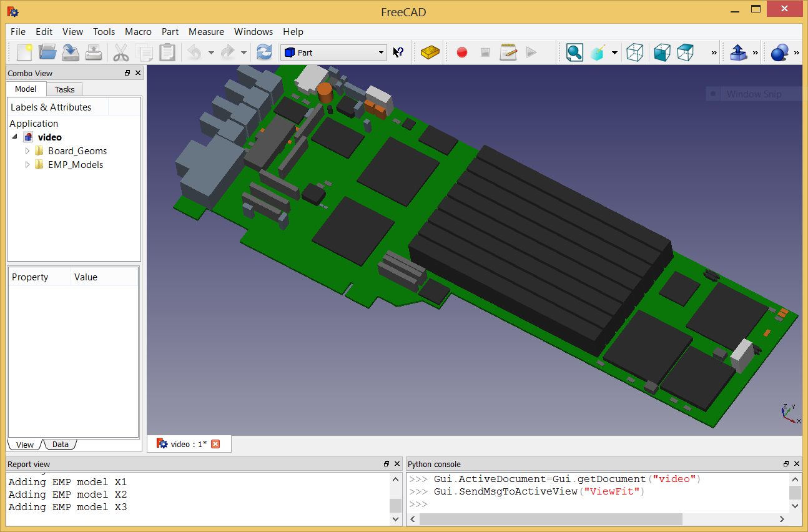Open the Part workbench dropdown
The image size is (808, 532).
[x=334, y=52]
